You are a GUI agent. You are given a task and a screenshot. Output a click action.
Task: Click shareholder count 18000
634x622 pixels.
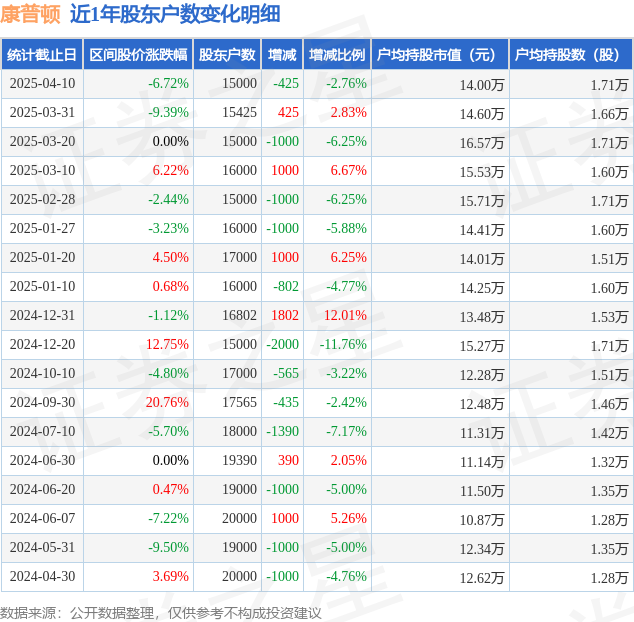point(239,431)
